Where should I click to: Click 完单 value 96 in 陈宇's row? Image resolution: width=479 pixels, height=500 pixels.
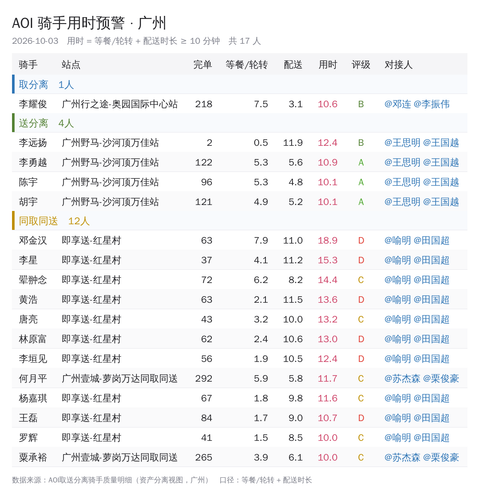[x=206, y=182]
